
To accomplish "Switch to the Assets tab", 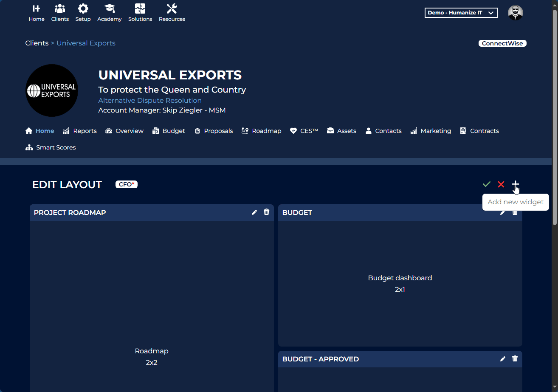I will coord(341,131).
